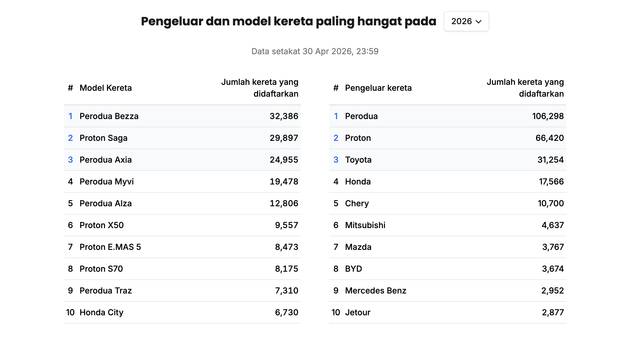This screenshot has width=644, height=343.
Task: Click the value 29,897 for Saga
Action: coord(284,138)
